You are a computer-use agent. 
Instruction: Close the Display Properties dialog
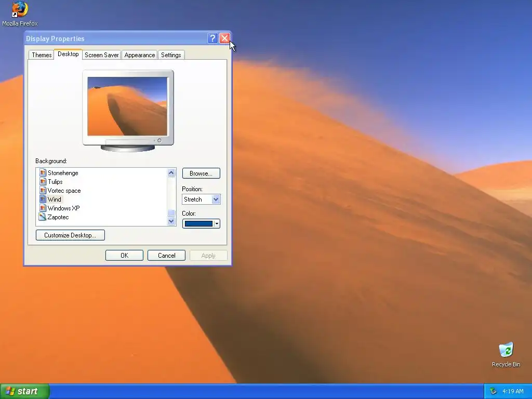224,38
